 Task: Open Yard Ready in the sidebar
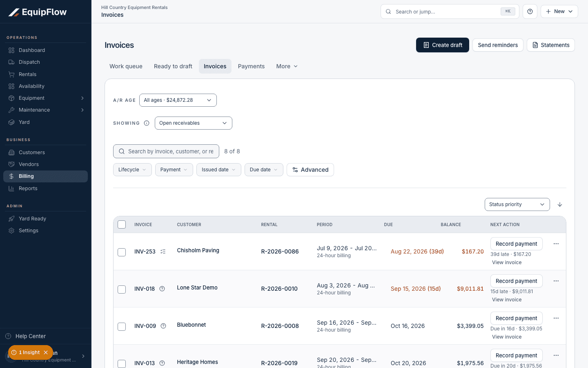click(x=45, y=219)
